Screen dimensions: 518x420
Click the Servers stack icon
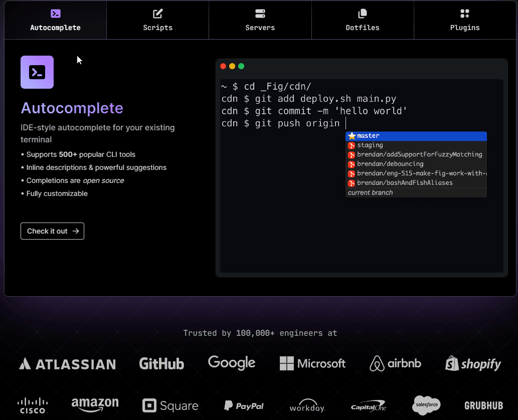(260, 14)
